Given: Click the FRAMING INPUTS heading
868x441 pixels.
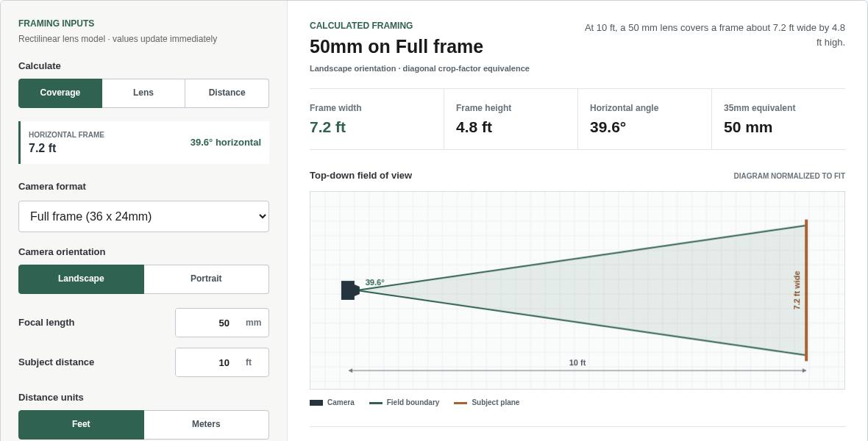Looking at the screenshot, I should click(57, 24).
